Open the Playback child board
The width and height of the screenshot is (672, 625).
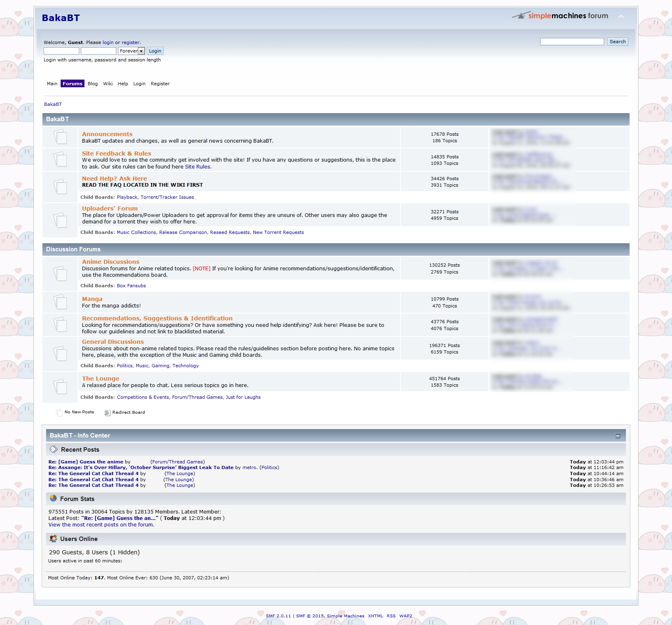coord(127,197)
